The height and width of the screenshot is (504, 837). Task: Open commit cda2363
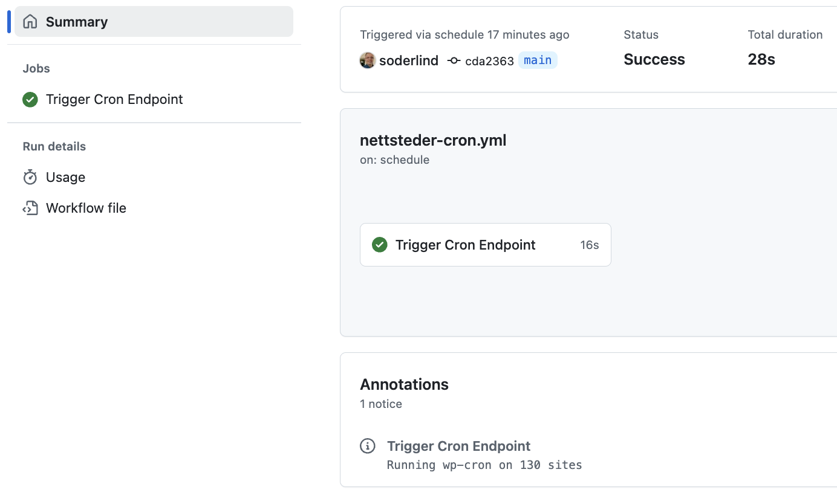pyautogui.click(x=488, y=60)
